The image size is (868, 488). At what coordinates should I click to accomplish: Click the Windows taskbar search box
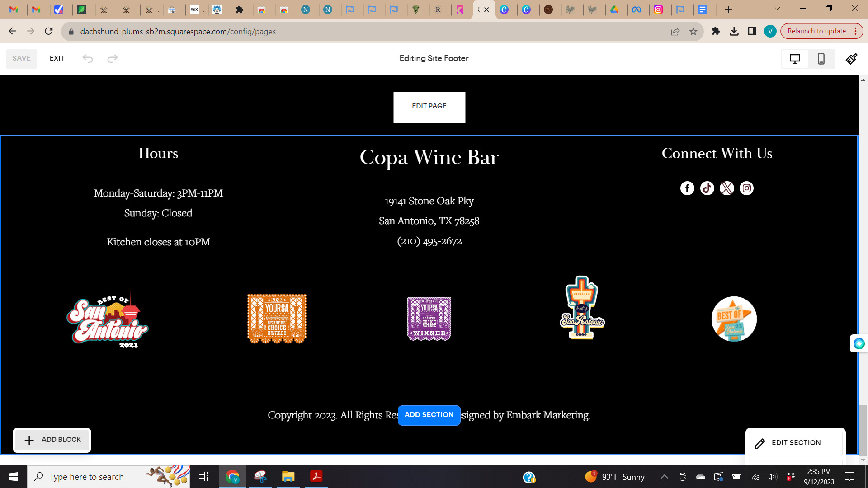click(x=108, y=477)
